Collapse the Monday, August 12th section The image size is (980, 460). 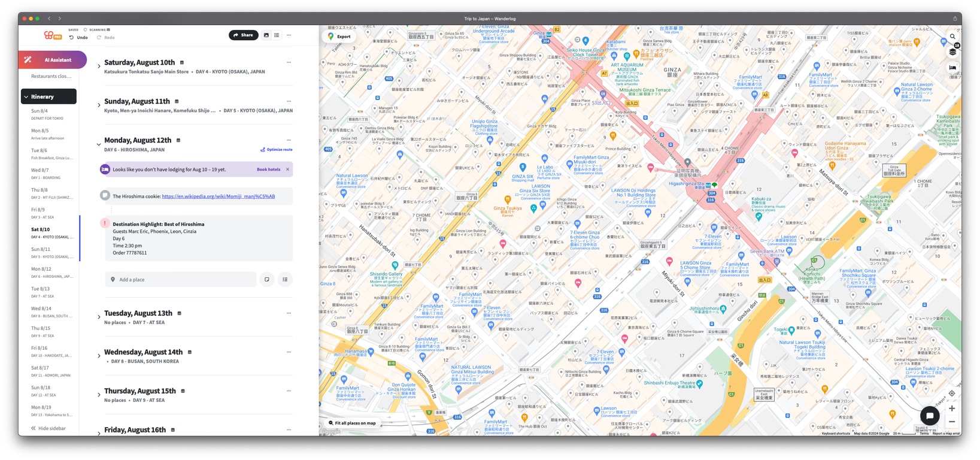coord(99,144)
